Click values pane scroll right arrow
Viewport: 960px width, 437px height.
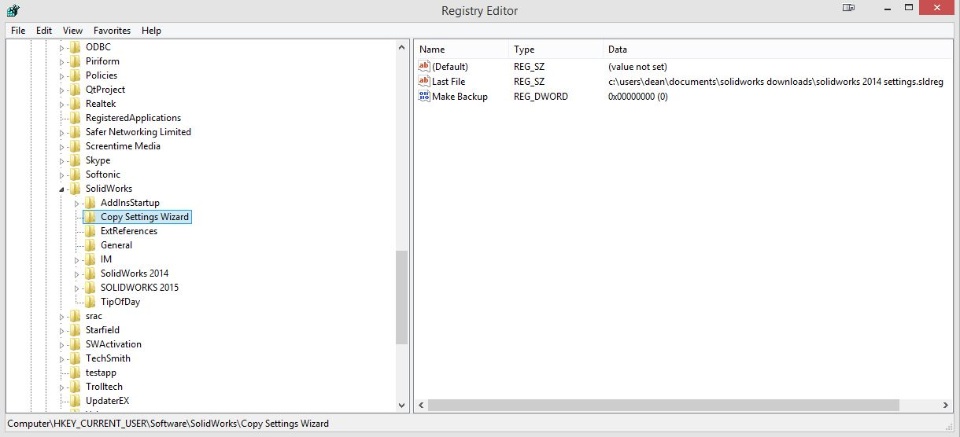pos(946,405)
